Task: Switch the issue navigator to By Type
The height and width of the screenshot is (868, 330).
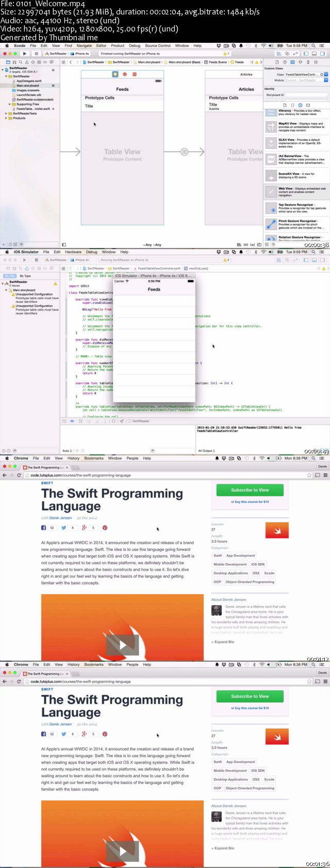Action: (25, 276)
